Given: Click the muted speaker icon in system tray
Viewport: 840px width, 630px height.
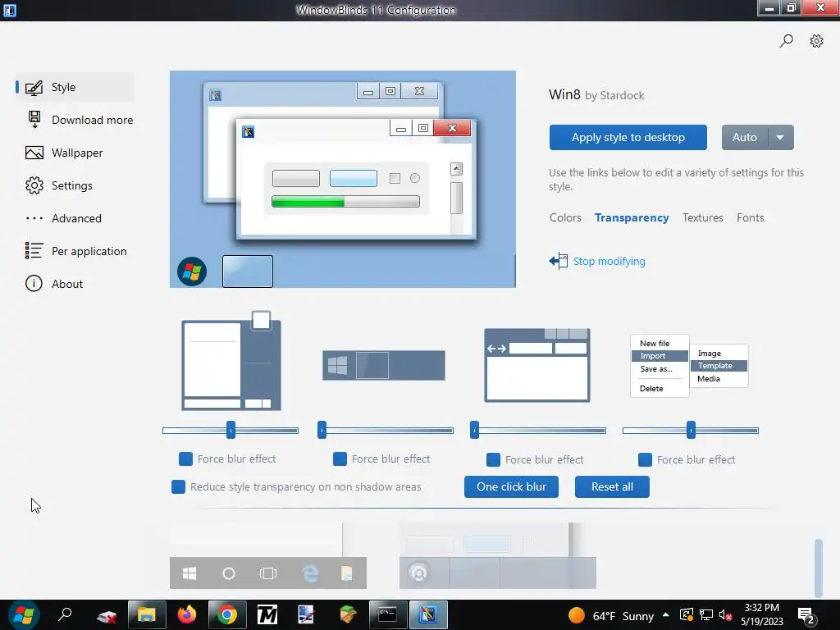Looking at the screenshot, I should tap(725, 615).
